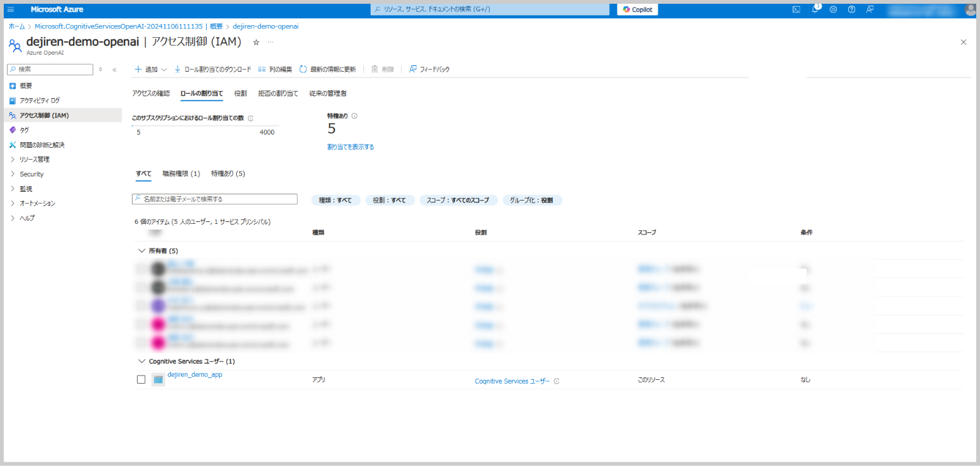
Task: Click the 削除 delete button
Action: [x=383, y=69]
